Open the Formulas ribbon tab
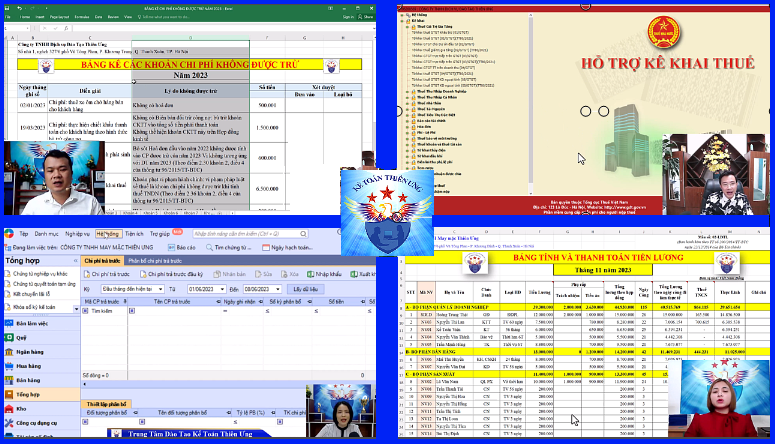The image size is (775, 444). tap(82, 17)
